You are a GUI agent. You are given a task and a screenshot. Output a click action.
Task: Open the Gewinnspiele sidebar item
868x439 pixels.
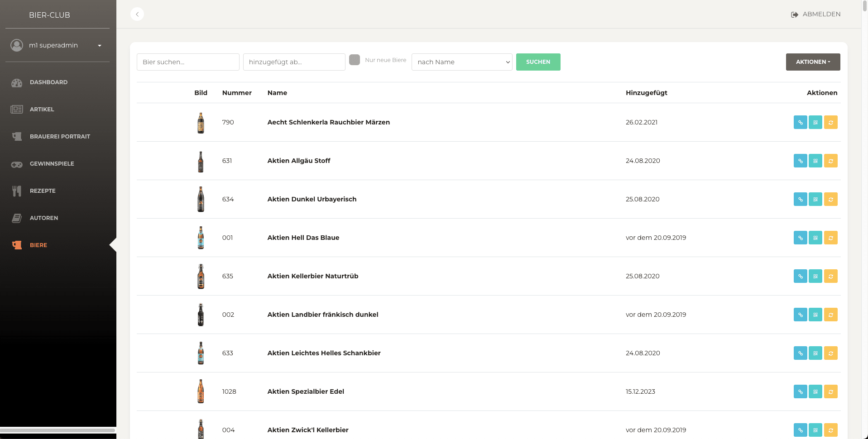click(52, 164)
